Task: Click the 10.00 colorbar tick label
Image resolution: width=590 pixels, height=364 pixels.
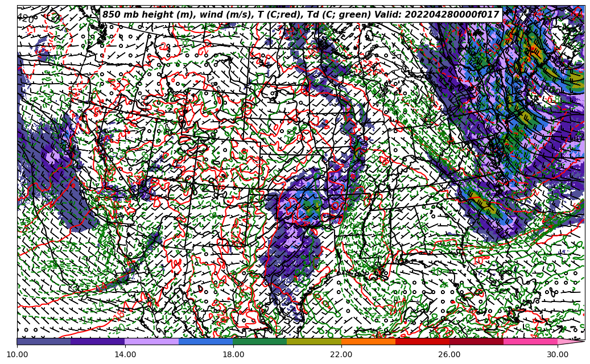Action: point(17,355)
